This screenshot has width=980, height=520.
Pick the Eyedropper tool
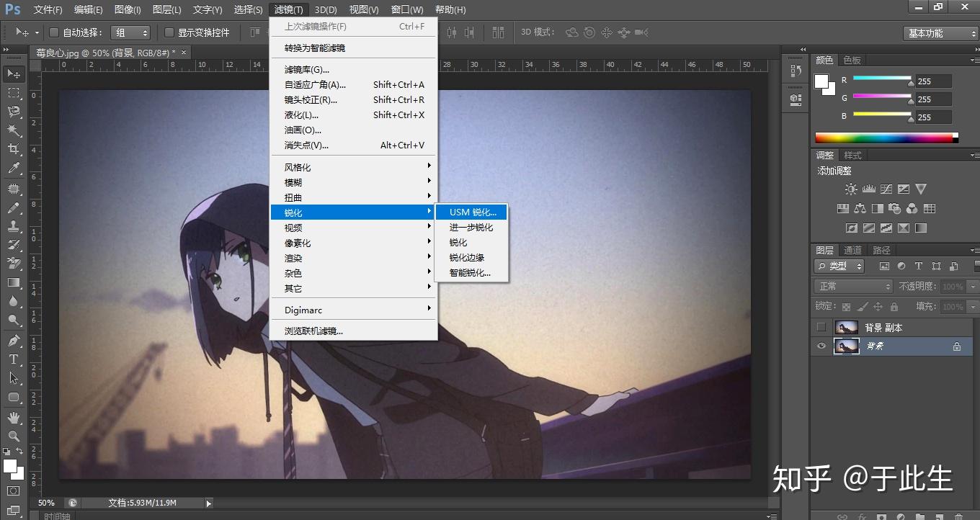click(x=14, y=169)
